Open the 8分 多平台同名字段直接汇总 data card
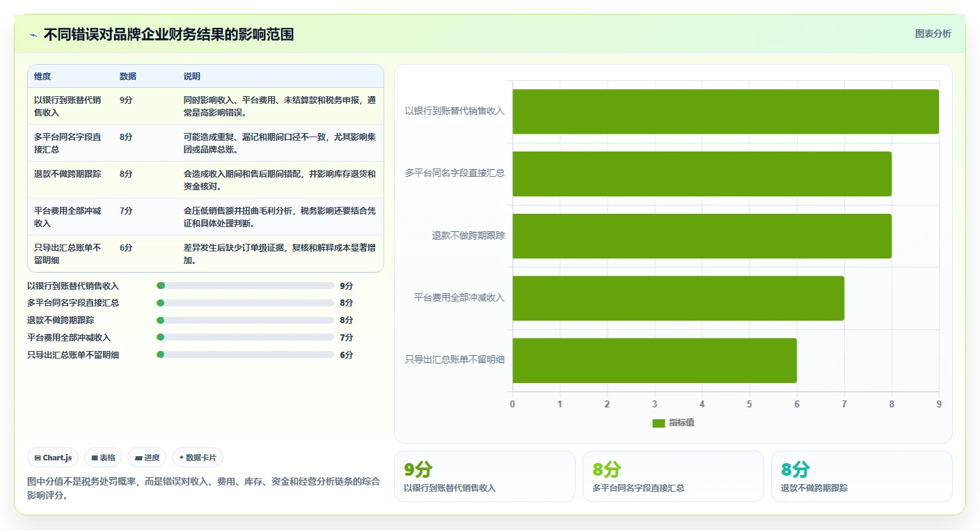Image resolution: width=980 pixels, height=530 pixels. [x=673, y=476]
